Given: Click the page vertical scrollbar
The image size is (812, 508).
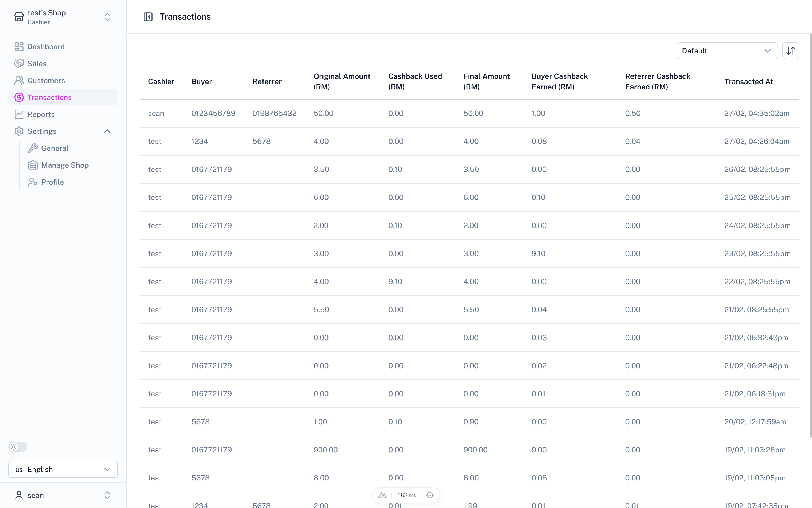Looking at the screenshot, I should [x=810, y=235].
